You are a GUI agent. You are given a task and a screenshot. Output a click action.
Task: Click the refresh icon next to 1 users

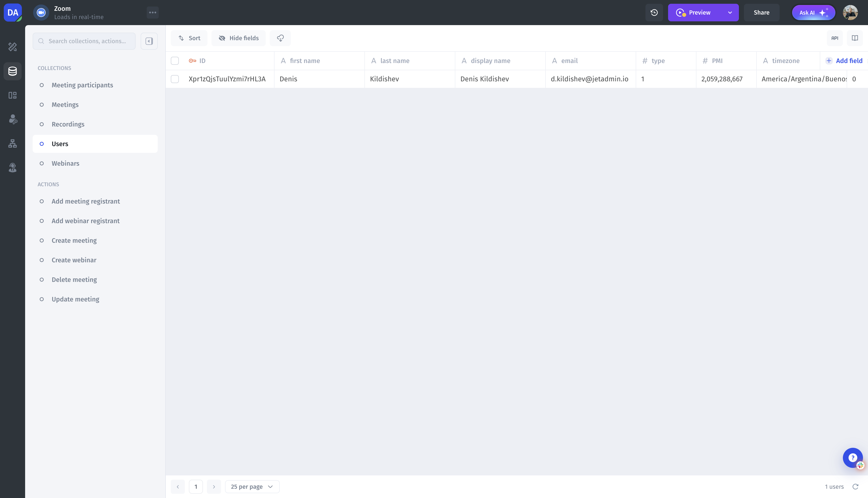coord(855,486)
